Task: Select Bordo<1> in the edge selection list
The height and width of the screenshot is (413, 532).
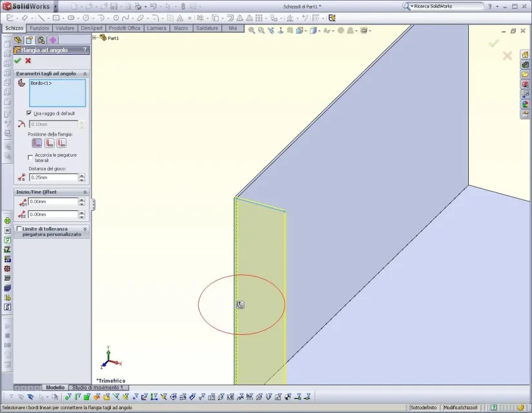Action: [41, 83]
